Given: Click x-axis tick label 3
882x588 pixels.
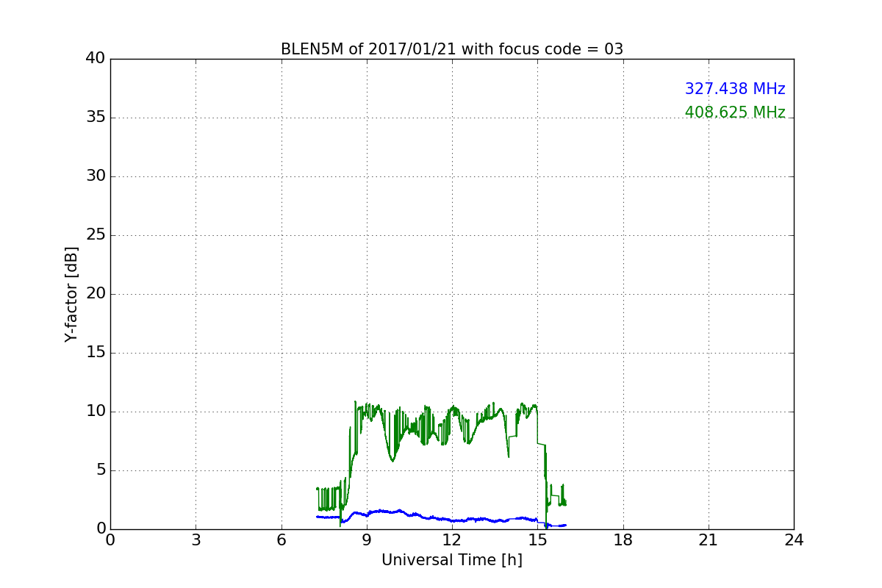Looking at the screenshot, I should pyautogui.click(x=196, y=540).
